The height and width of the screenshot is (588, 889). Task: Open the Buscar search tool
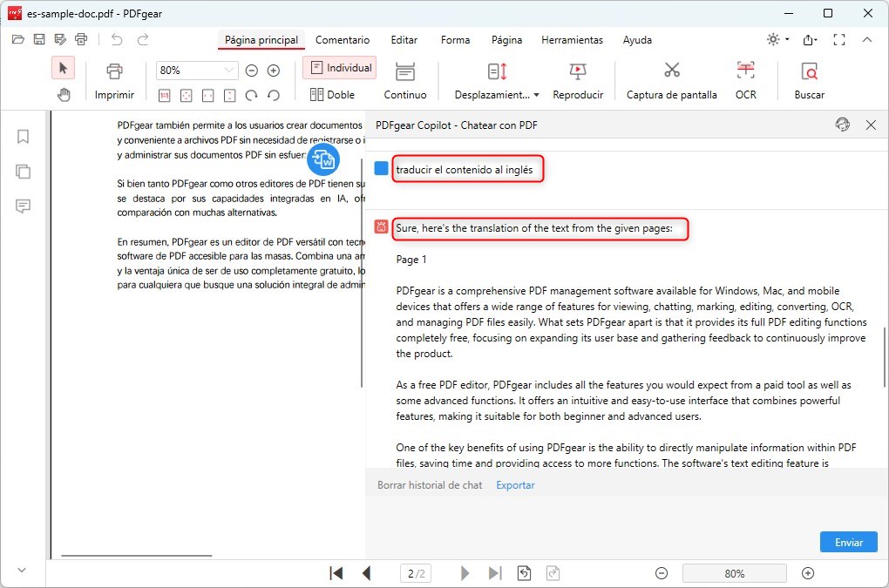(809, 82)
